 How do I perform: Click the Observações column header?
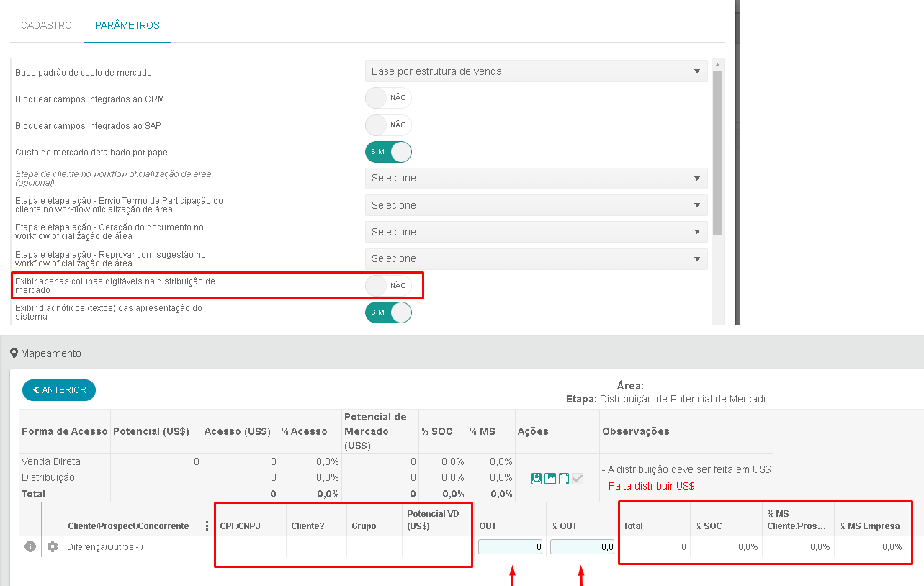[636, 431]
